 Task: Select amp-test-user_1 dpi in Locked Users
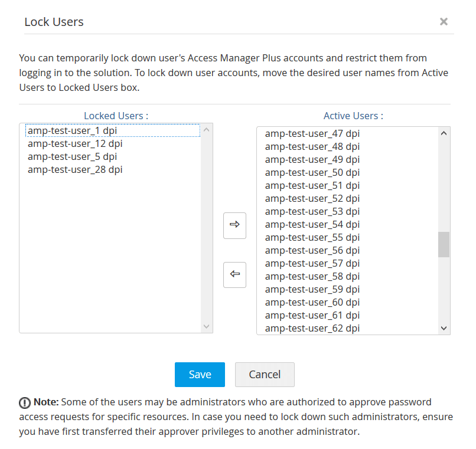coord(72,131)
